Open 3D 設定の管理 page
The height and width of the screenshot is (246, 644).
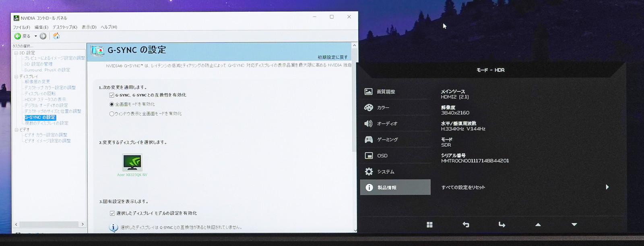38,64
